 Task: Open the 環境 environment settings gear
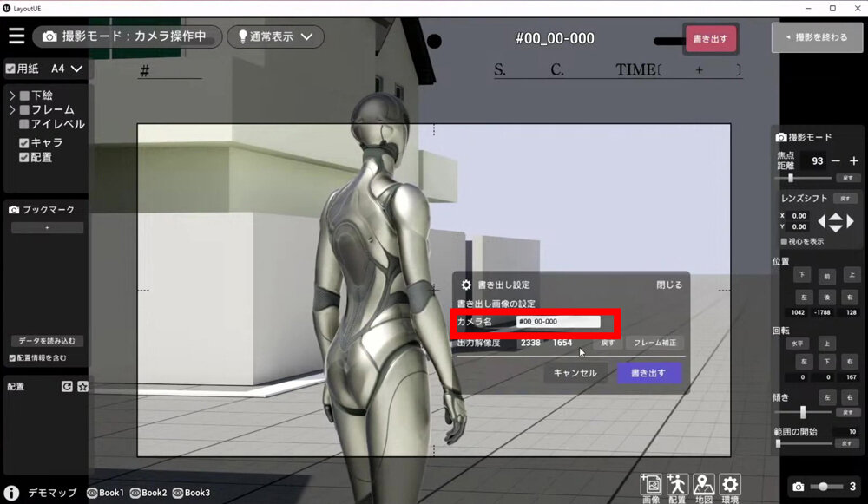[731, 486]
